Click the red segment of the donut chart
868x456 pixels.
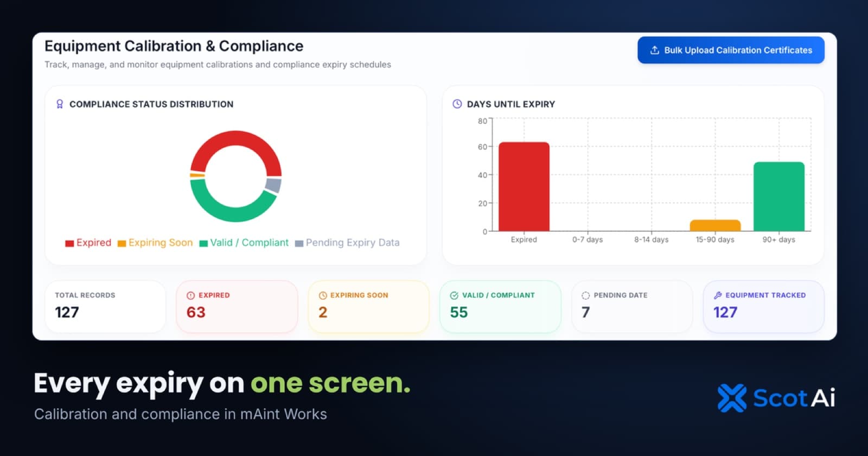point(236,138)
